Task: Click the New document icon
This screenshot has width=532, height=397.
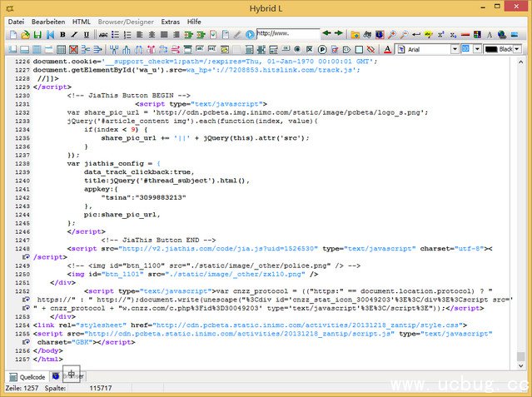Action: (x=13, y=34)
